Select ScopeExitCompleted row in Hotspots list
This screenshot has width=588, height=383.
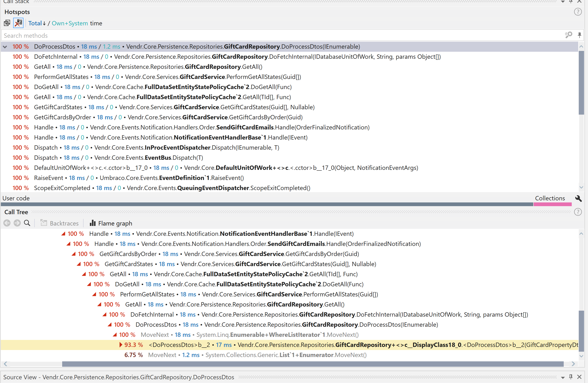(289, 188)
